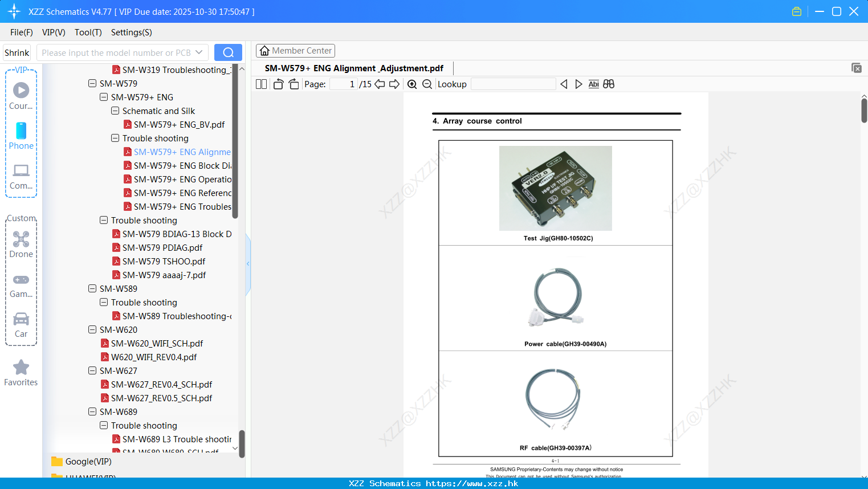Image resolution: width=868 pixels, height=489 pixels.
Task: Open SM-W579 PDIAG.pdf
Action: tap(162, 247)
